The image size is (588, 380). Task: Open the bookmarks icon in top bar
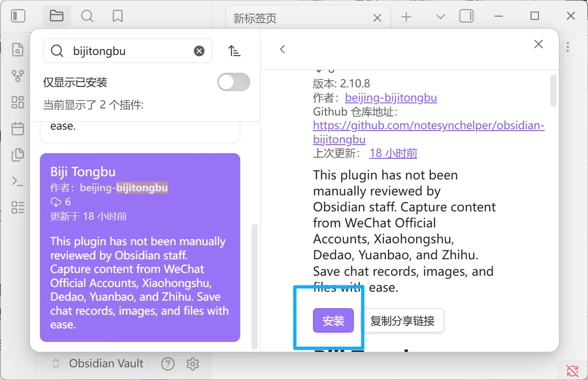(x=118, y=16)
